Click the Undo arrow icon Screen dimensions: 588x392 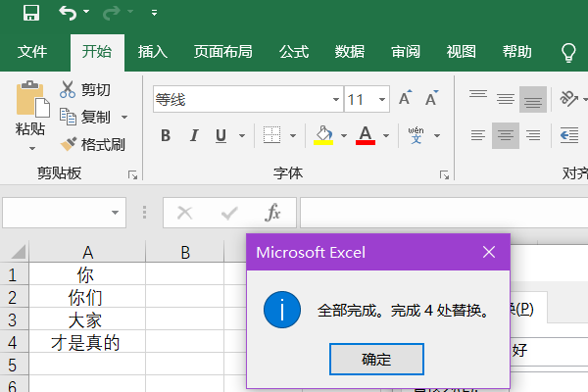[x=67, y=14]
